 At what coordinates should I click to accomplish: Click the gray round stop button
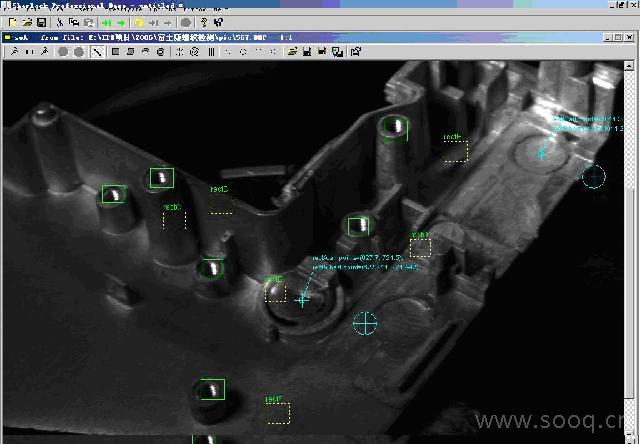[x=186, y=22]
